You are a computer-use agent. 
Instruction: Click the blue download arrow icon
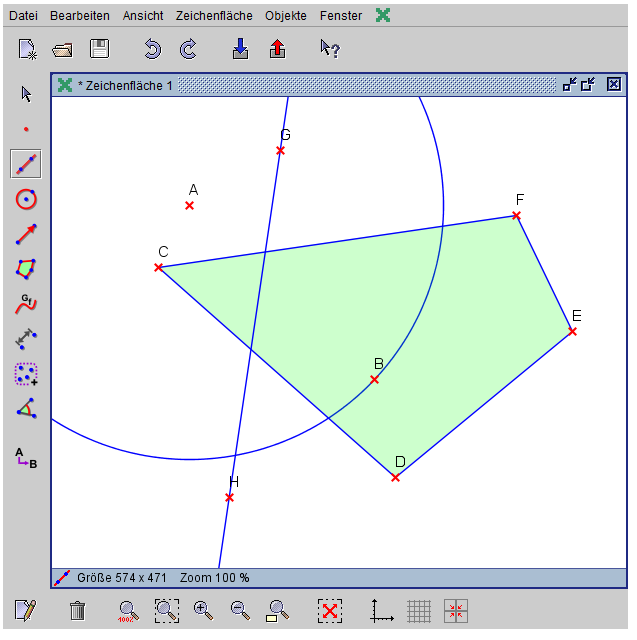coord(240,49)
